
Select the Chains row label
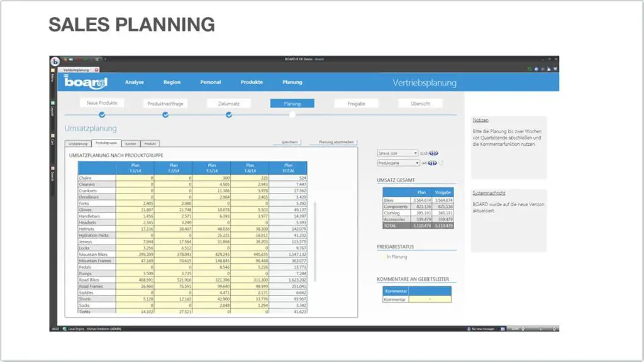tap(97, 178)
